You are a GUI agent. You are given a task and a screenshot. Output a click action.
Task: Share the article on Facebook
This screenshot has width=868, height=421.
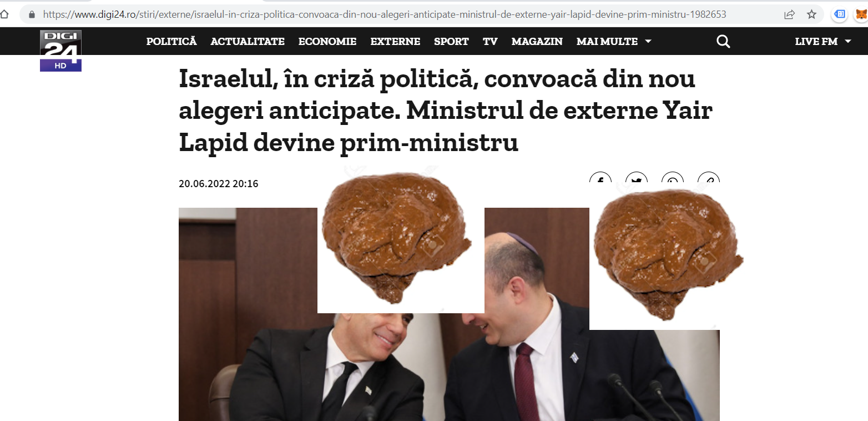(600, 178)
